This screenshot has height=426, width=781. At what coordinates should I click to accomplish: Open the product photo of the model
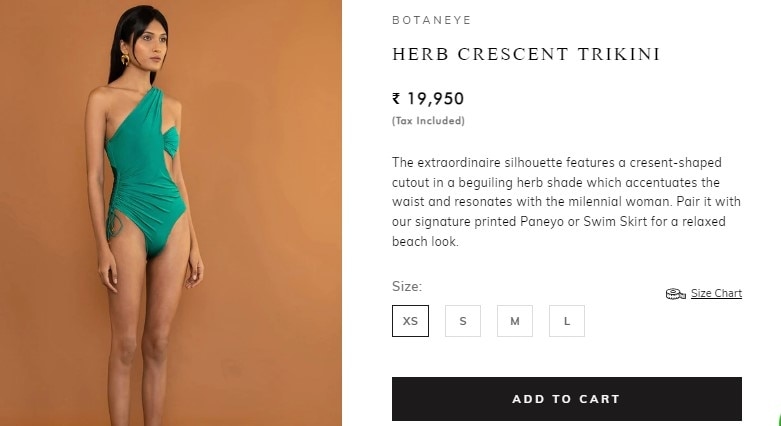click(x=171, y=213)
